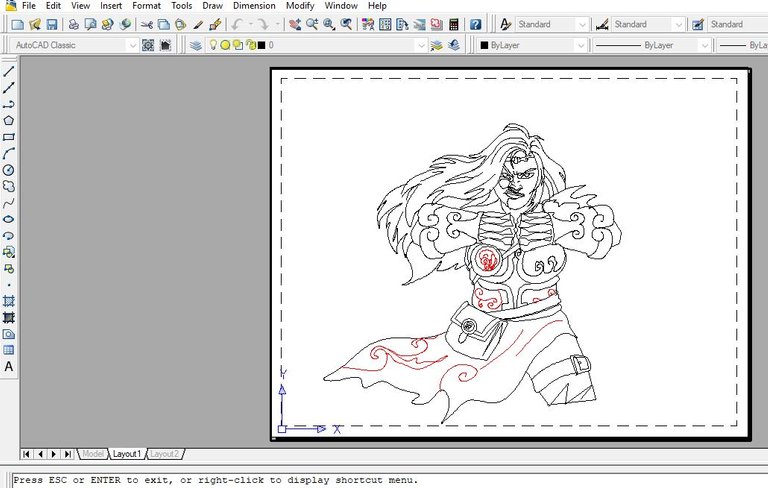Viewport: 768px width, 488px height.
Task: Click the Make Block tool
Action: (x=9, y=268)
